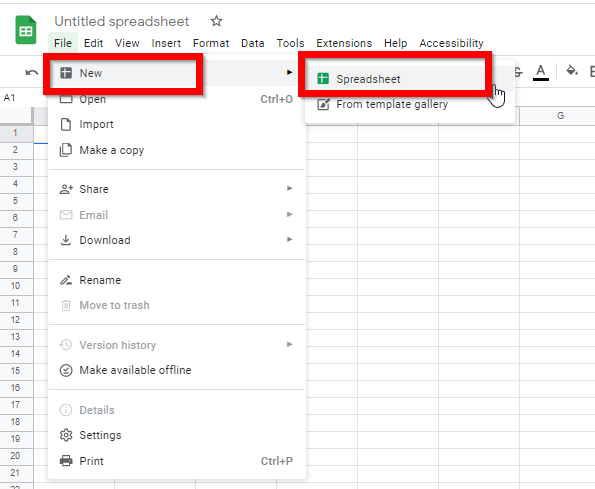The image size is (595, 489).
Task: Click the undo arrow icon
Action: point(32,72)
